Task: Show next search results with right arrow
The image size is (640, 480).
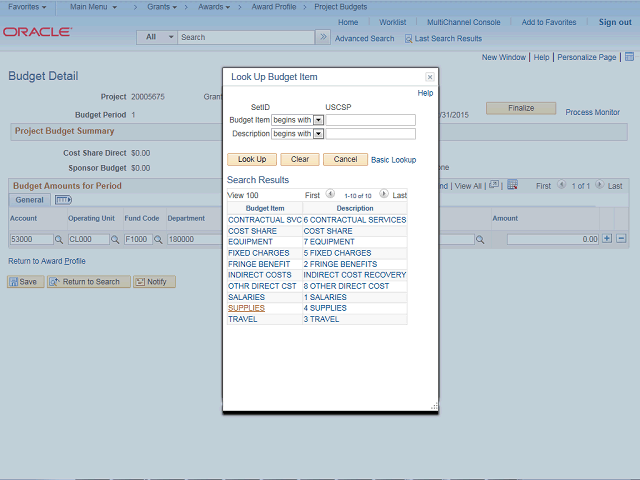Action: click(x=384, y=195)
